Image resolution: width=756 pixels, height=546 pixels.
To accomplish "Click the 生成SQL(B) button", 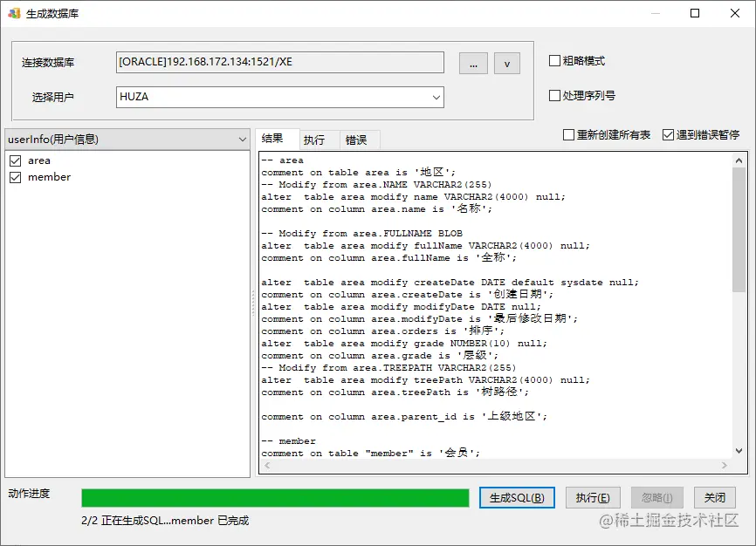I will (x=517, y=497).
